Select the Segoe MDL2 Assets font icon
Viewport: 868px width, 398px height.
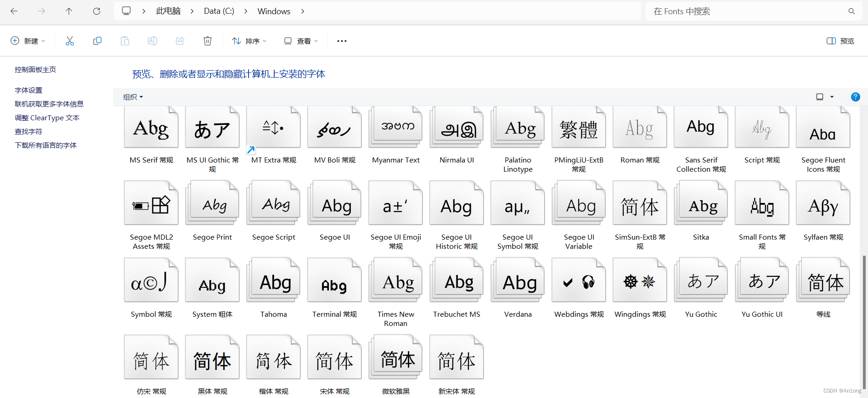151,203
